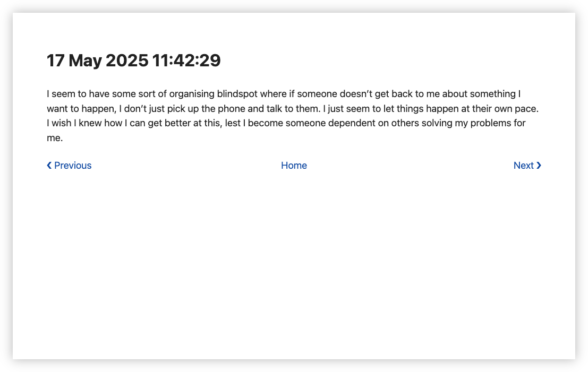Open the Next entry link
This screenshot has height=372, width=588.
click(527, 165)
